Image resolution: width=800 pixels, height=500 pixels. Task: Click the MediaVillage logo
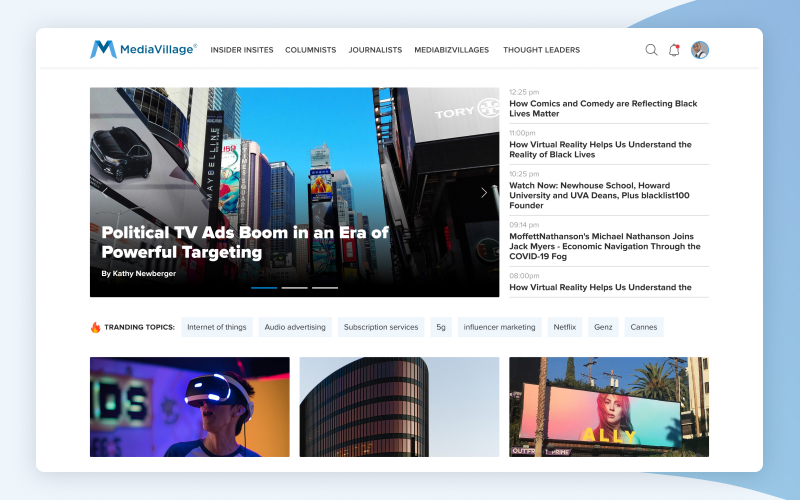coord(143,49)
